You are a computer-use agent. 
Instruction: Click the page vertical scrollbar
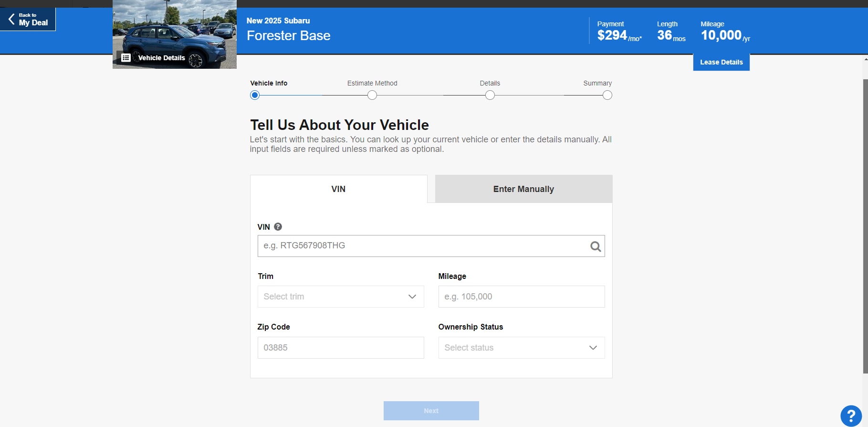coord(866,226)
